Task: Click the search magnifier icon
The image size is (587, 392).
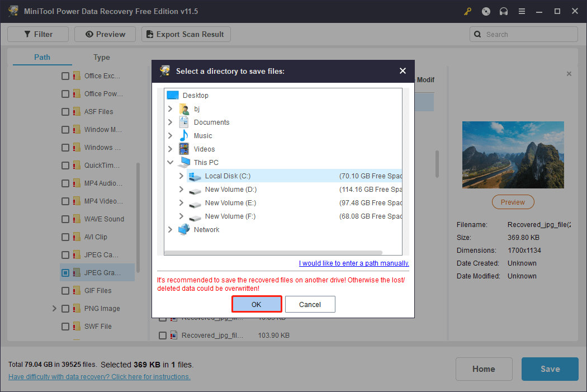Action: (x=477, y=34)
